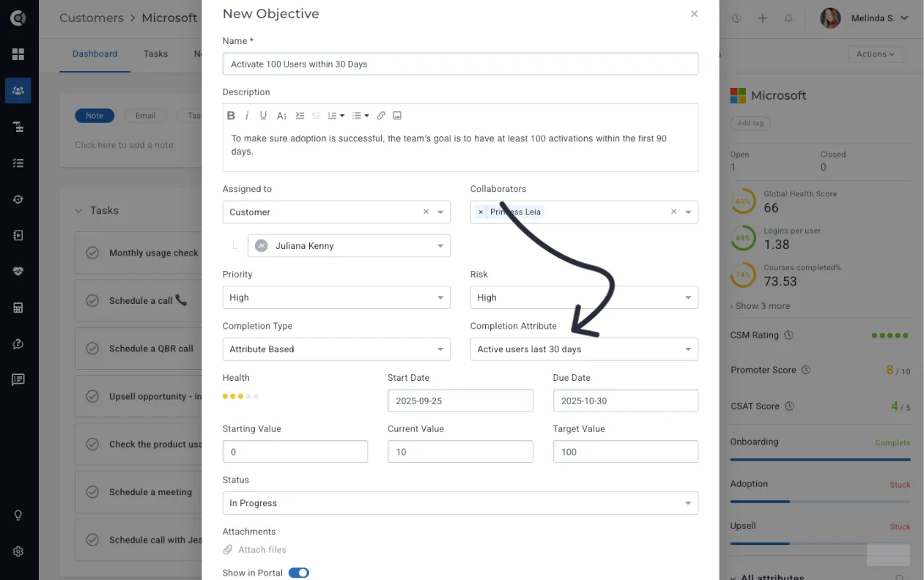Click the Due Date field
The height and width of the screenshot is (580, 924).
pos(626,401)
